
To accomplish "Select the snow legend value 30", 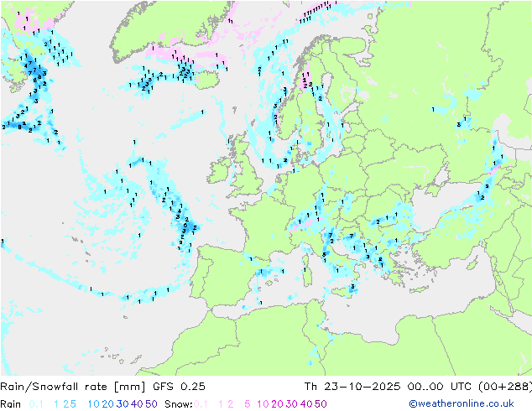I will [x=292, y=404].
